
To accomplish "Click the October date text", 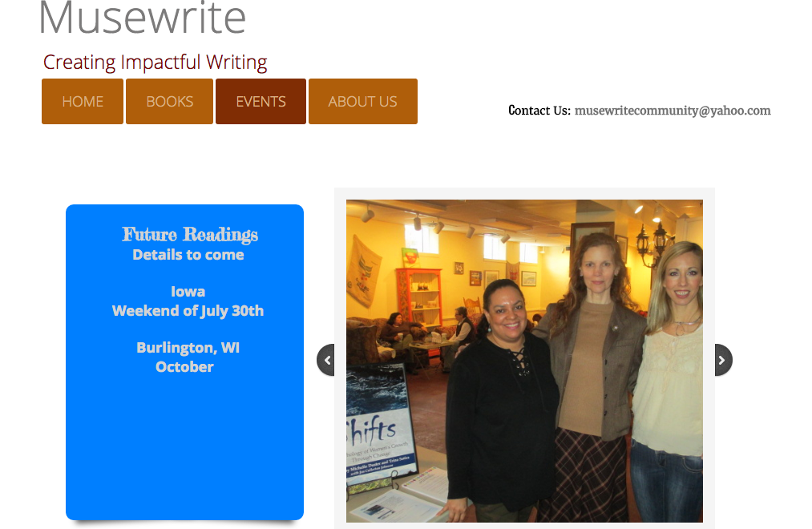I will [184, 366].
